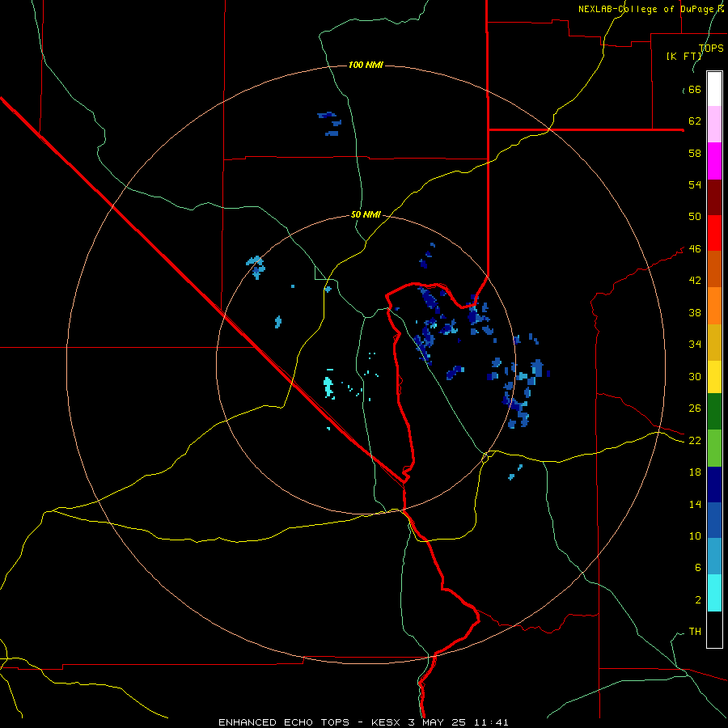Select the light pink legend swatch

point(714,124)
